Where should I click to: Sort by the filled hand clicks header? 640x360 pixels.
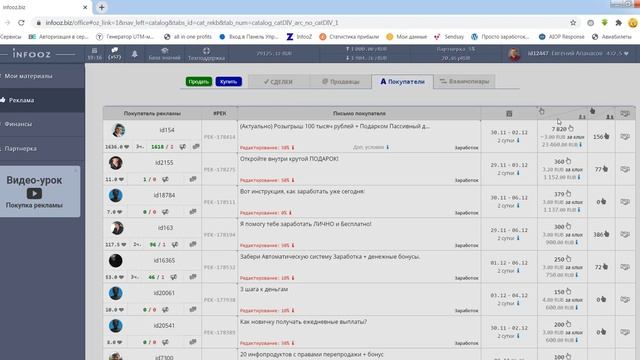(592, 111)
